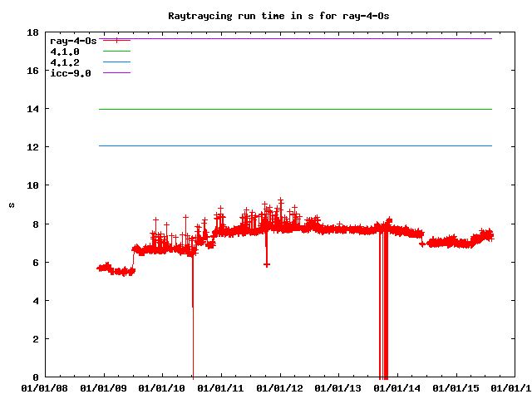Click the 4.1.0 legend line sample

point(117,52)
